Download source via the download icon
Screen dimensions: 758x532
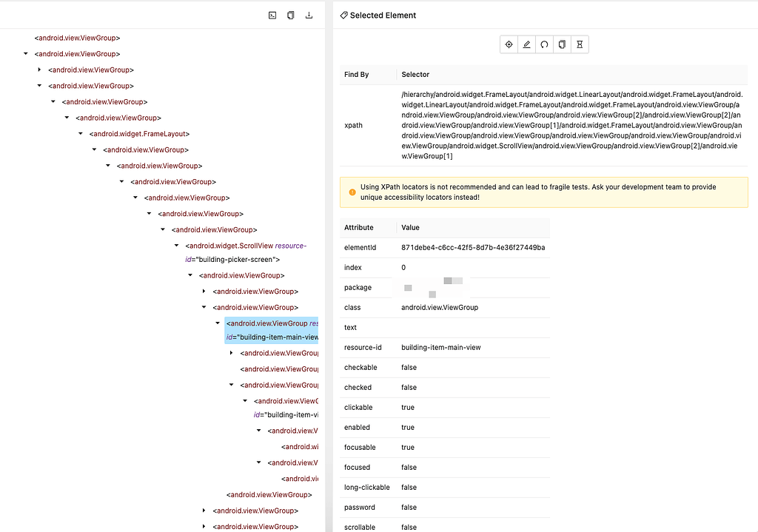pyautogui.click(x=309, y=15)
